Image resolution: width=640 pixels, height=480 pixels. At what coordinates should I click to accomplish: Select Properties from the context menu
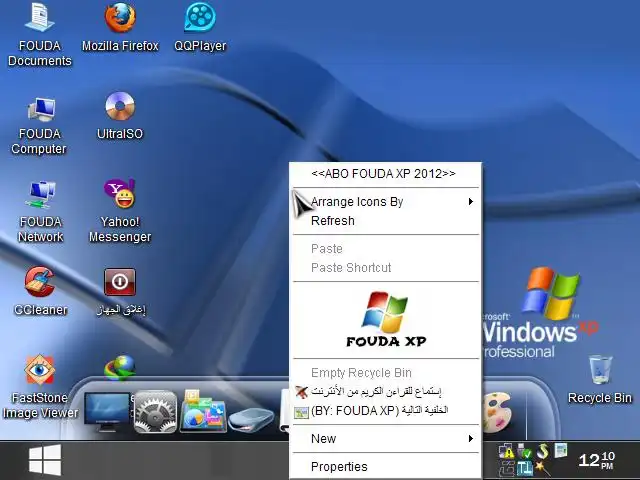coord(386,467)
